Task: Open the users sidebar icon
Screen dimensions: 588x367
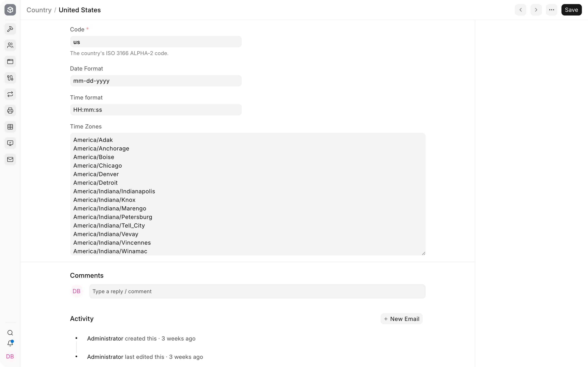Action: click(x=10, y=45)
